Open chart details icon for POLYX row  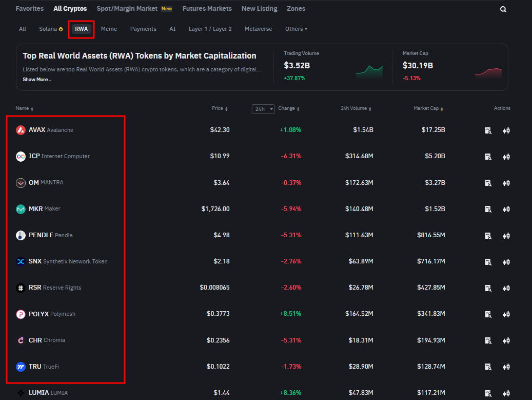click(x=488, y=314)
